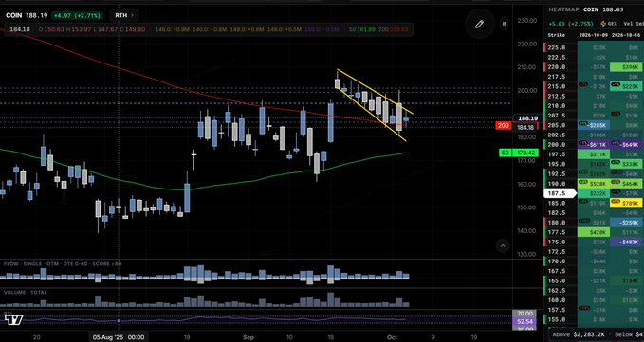Click the HEATMAP panel title
644x342 pixels.
pyautogui.click(x=563, y=9)
